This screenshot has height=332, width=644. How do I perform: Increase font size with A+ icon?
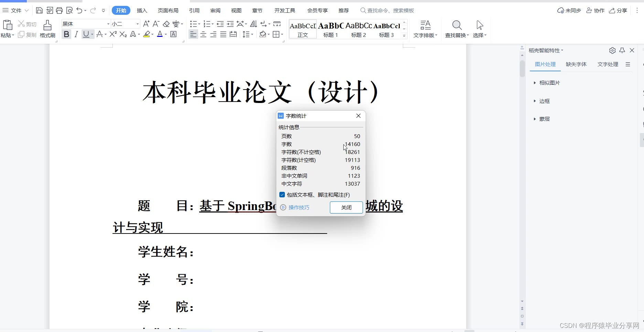point(146,24)
